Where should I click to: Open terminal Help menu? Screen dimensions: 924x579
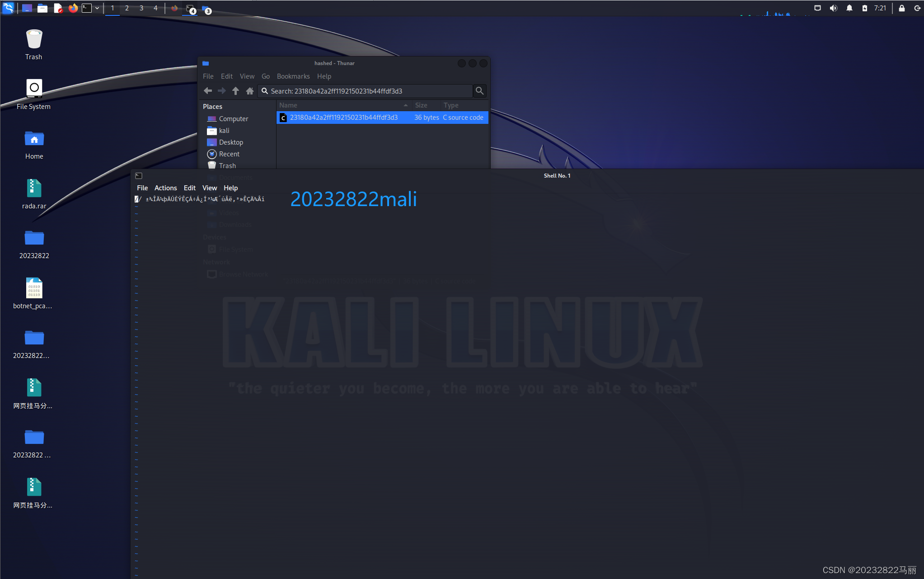point(230,188)
